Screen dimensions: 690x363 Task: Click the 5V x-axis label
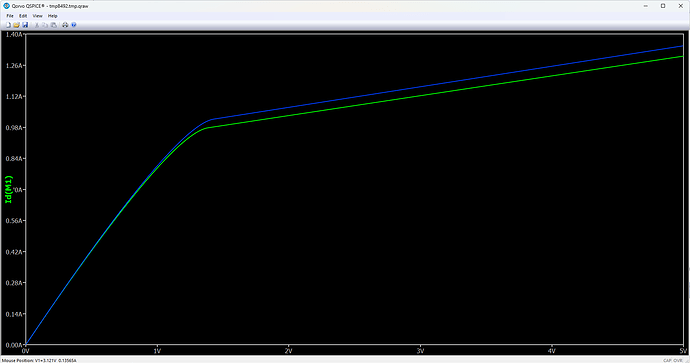pyautogui.click(x=683, y=351)
